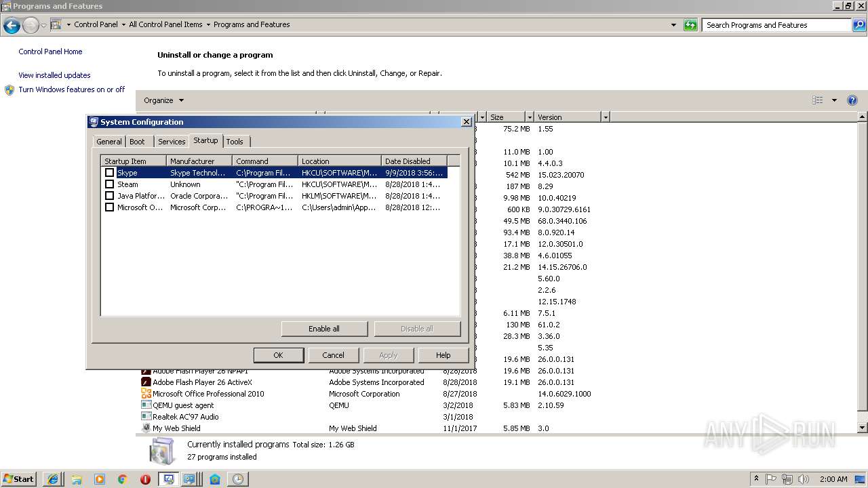Open recent pages dropdown near Forward button
The width and height of the screenshot is (868, 488).
tap(43, 26)
